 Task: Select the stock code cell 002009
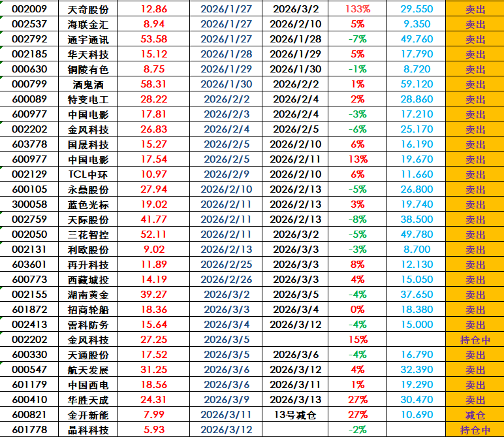pyautogui.click(x=29, y=9)
